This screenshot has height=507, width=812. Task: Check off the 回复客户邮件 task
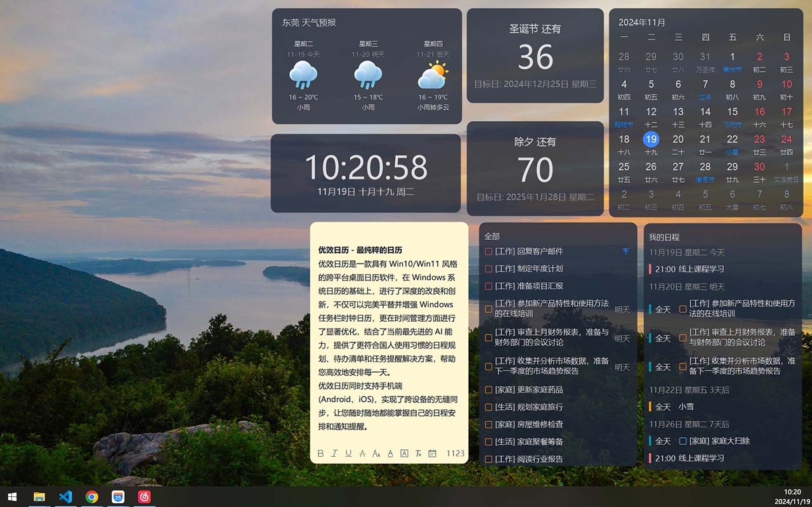[x=488, y=251]
